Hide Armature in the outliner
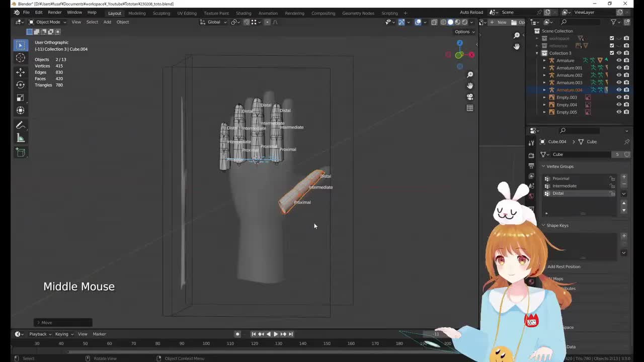Image resolution: width=644 pixels, height=362 pixels. coord(619,60)
